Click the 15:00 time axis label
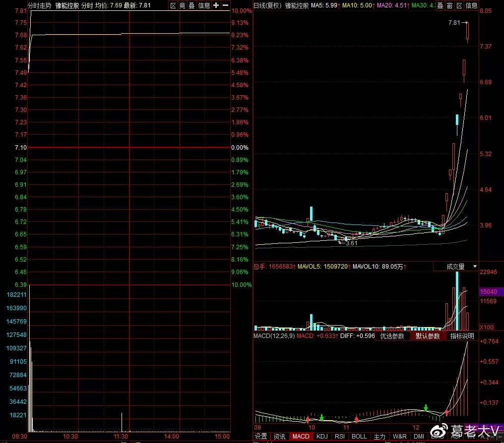Viewport: 504px width, 443px height. tap(222, 436)
